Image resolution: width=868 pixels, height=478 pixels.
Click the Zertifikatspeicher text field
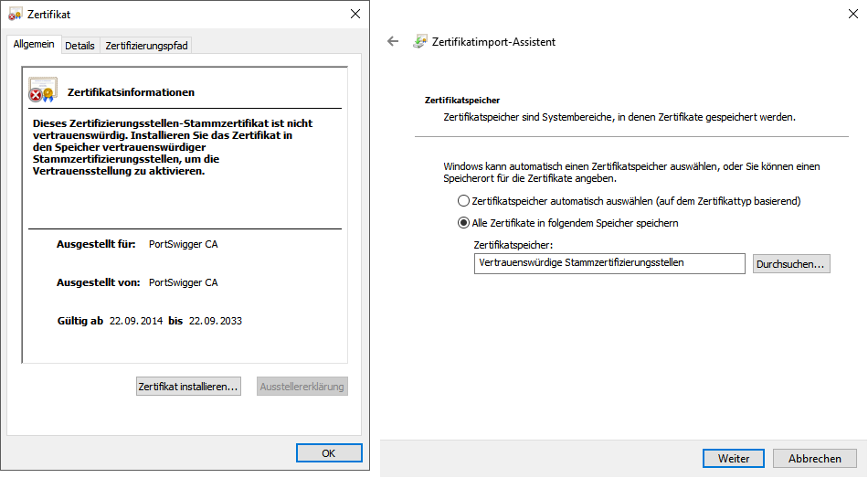(x=609, y=263)
